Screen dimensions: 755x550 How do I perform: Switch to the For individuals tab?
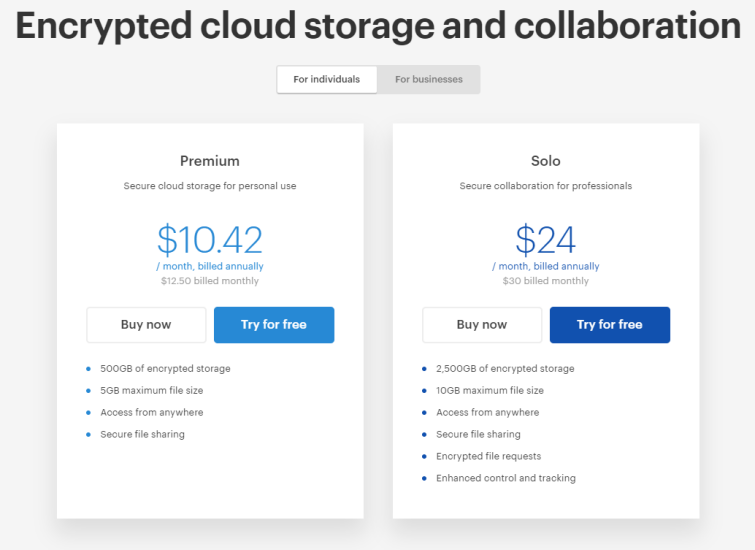tap(326, 79)
